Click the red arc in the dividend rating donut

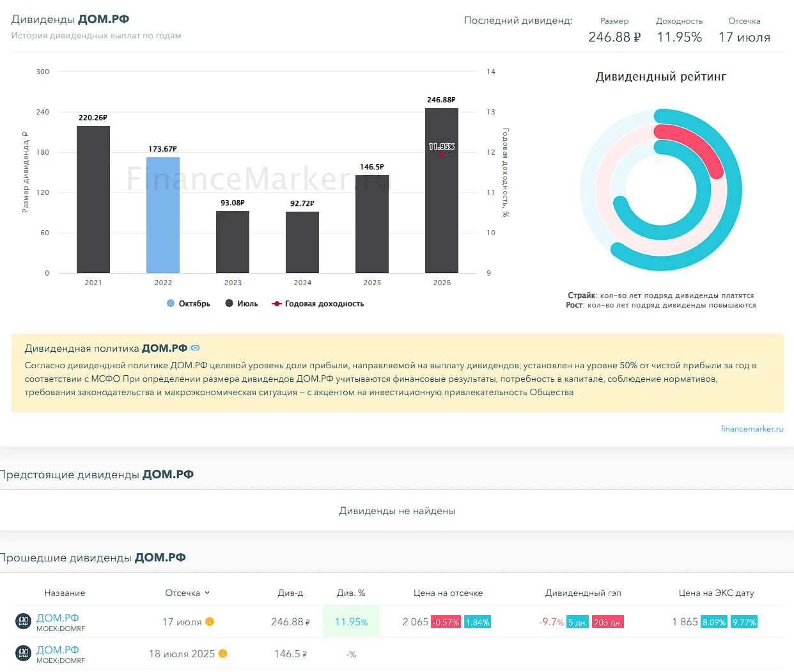click(x=696, y=147)
